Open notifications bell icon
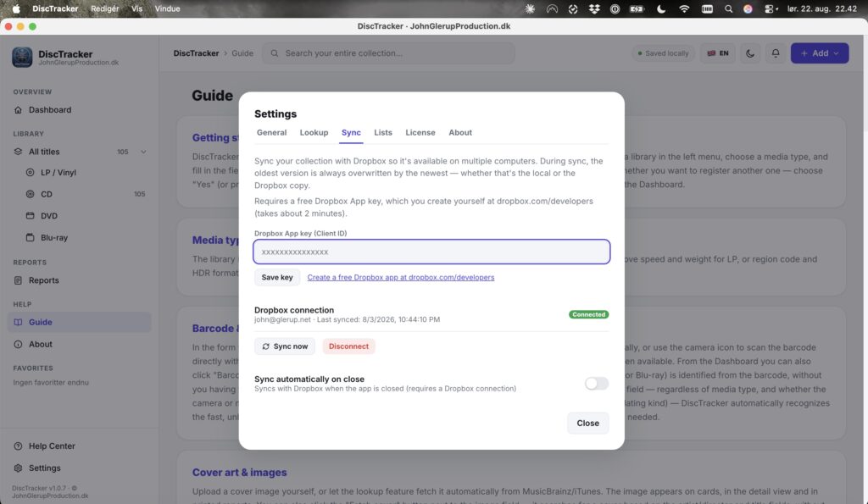The image size is (868, 504). (776, 53)
